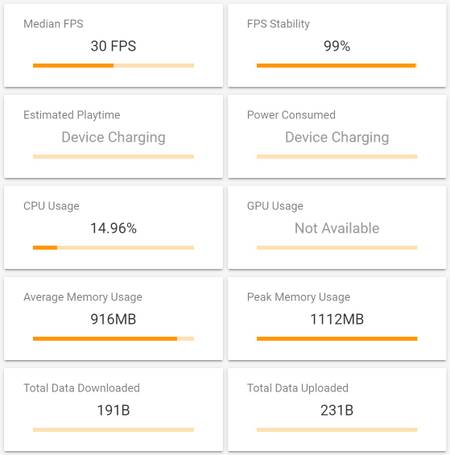Click the 916MB memory progress bar
Screen dimensions: 450x455
point(113,339)
